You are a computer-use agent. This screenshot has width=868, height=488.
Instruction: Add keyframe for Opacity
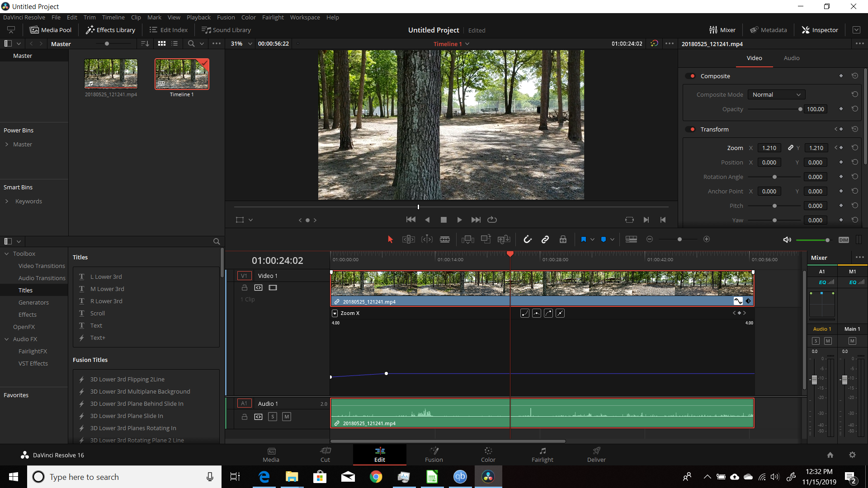(841, 109)
